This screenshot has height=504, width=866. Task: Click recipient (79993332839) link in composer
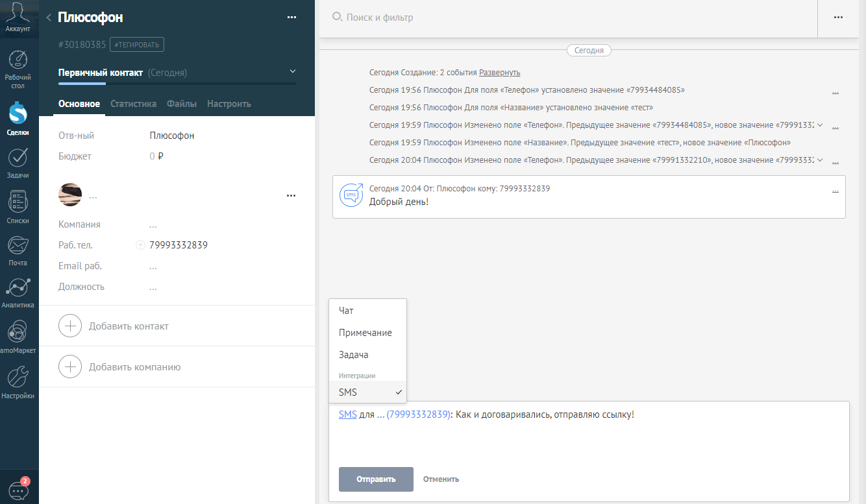pos(418,414)
